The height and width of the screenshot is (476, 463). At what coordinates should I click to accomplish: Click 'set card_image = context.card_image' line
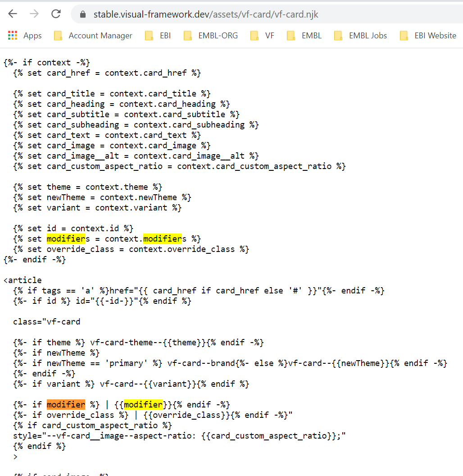(x=112, y=146)
